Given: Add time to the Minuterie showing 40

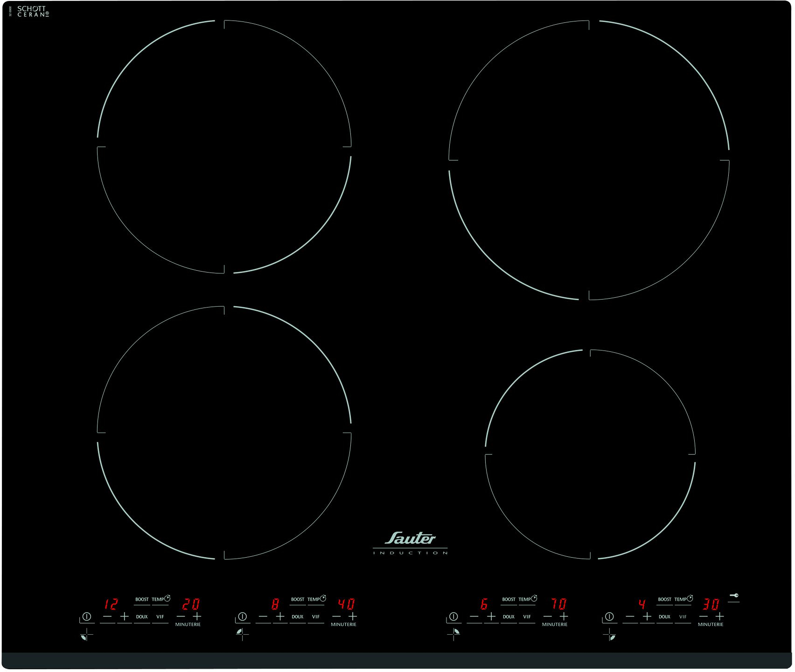Looking at the screenshot, I should (353, 616).
